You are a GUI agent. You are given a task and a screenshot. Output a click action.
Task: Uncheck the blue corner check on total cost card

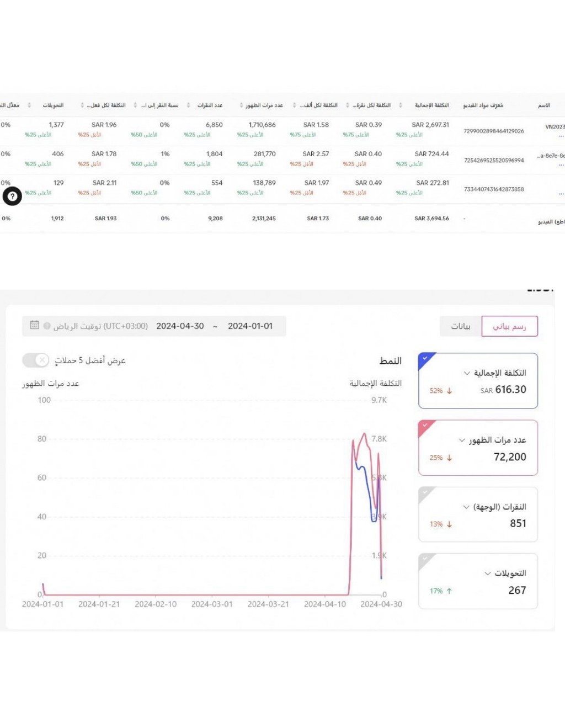(425, 359)
